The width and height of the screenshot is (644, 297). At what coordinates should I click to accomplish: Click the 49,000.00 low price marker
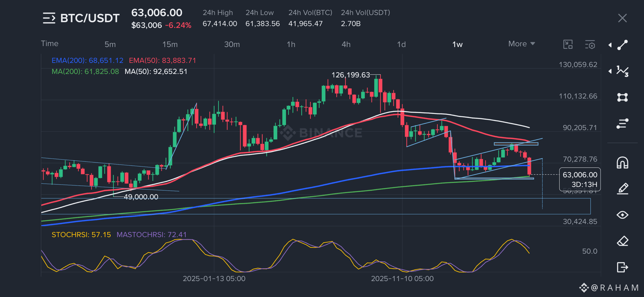[x=141, y=197]
